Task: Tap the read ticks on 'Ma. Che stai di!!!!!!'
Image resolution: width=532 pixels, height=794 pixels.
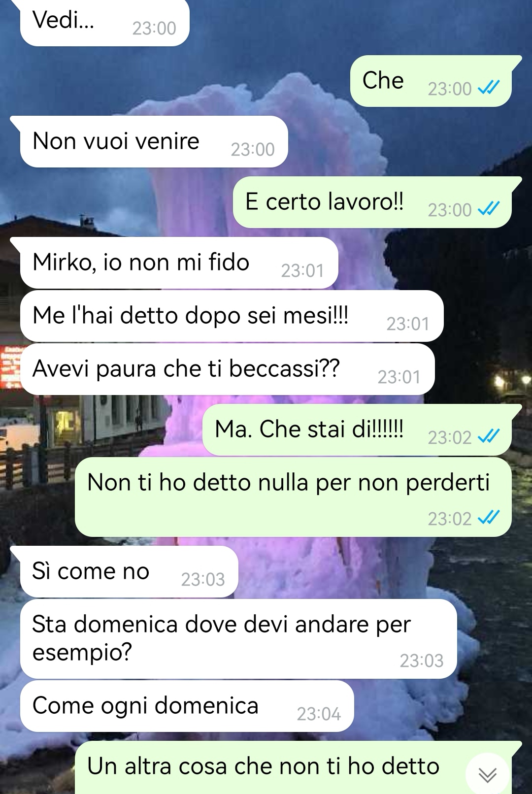Action: click(489, 436)
